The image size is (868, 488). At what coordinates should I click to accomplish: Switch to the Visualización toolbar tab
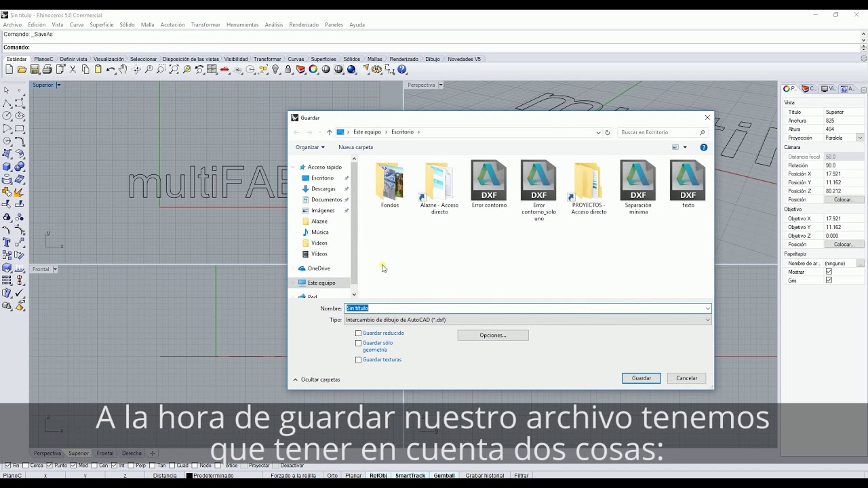[x=108, y=59]
